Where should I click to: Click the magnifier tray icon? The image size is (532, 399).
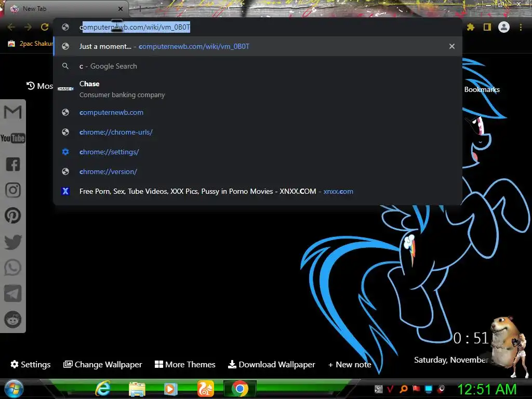coord(404,389)
